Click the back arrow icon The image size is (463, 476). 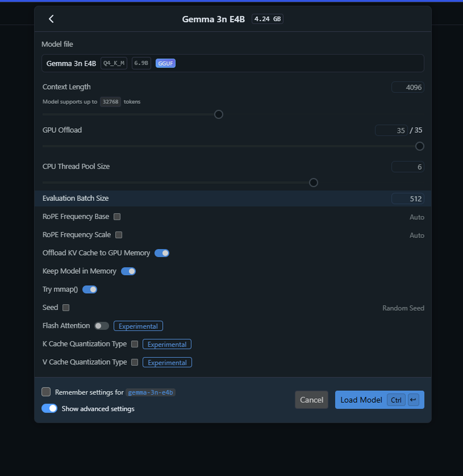click(x=51, y=19)
